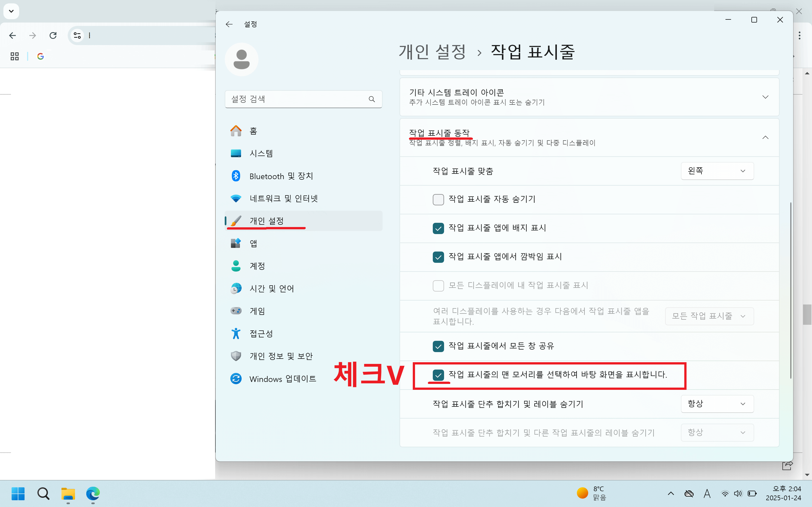812x507 pixels.
Task: Go back using the Settings back arrow
Action: (229, 24)
